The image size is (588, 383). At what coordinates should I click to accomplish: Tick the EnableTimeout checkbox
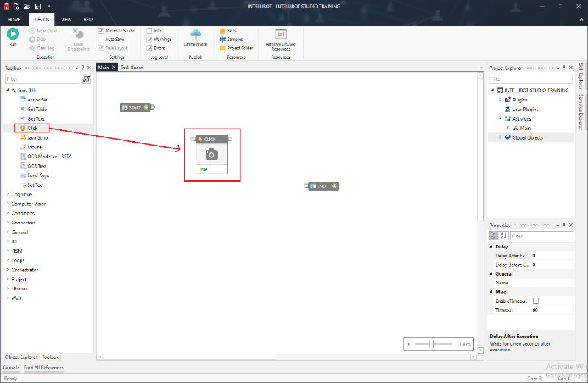[536, 301]
